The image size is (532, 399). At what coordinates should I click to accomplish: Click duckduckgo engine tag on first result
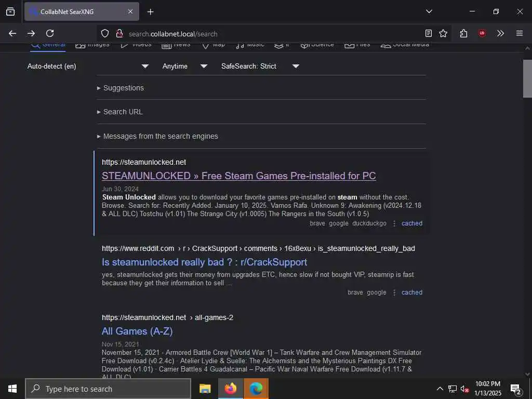[369, 223]
